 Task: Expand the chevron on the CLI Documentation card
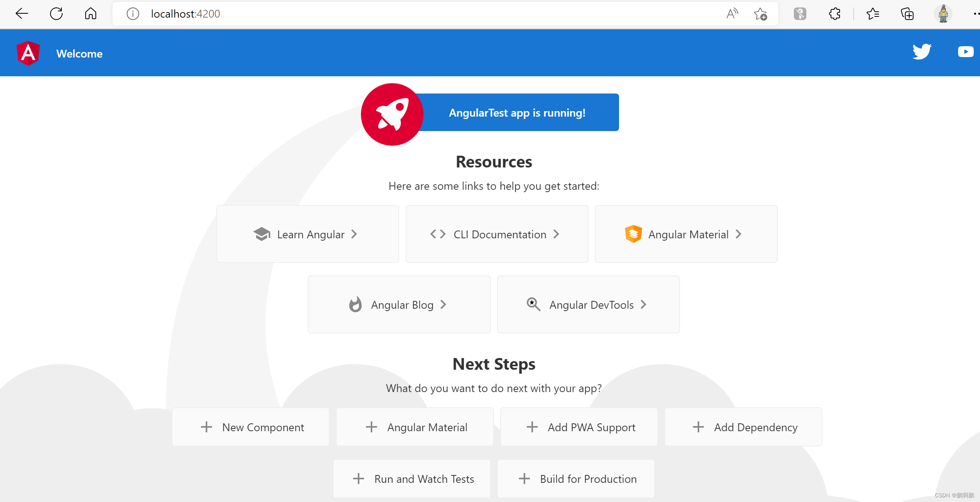(x=556, y=234)
